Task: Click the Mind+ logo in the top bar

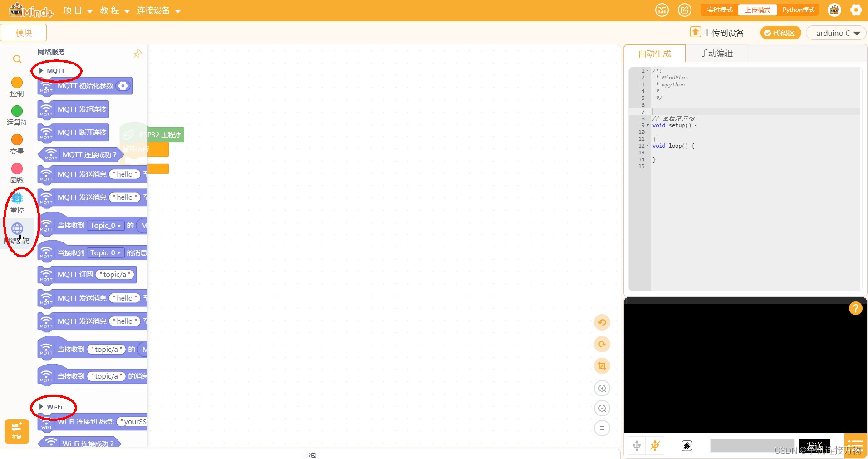Action: tap(31, 10)
